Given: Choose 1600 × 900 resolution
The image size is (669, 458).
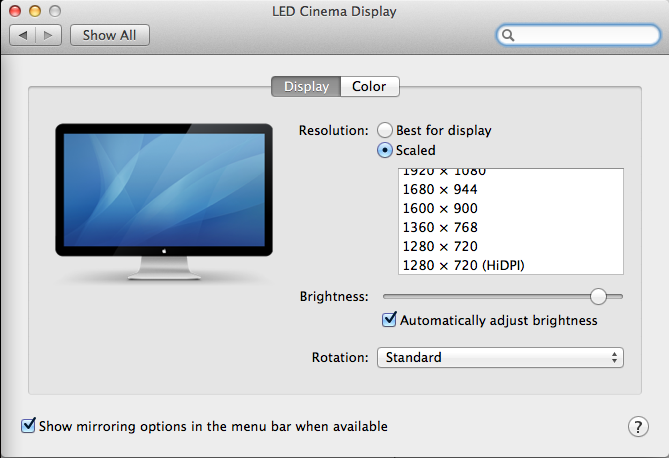Looking at the screenshot, I should pyautogui.click(x=511, y=208).
